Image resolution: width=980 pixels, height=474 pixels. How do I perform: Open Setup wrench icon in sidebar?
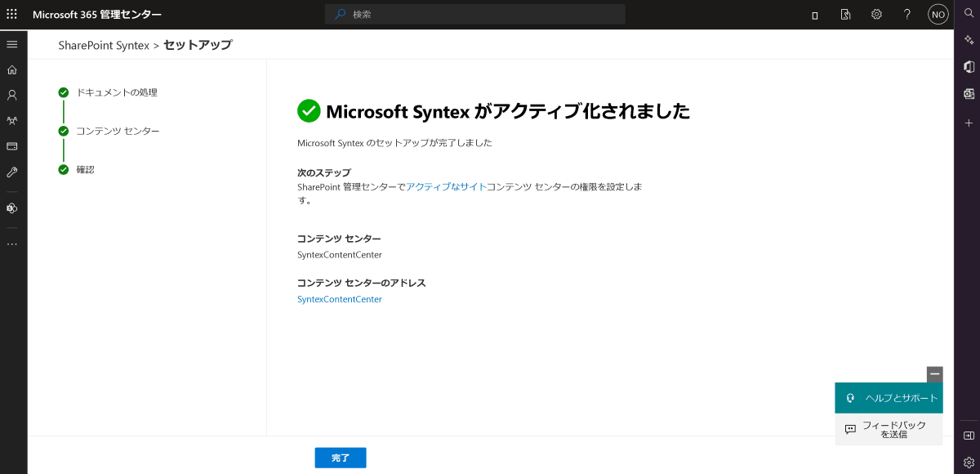point(12,172)
